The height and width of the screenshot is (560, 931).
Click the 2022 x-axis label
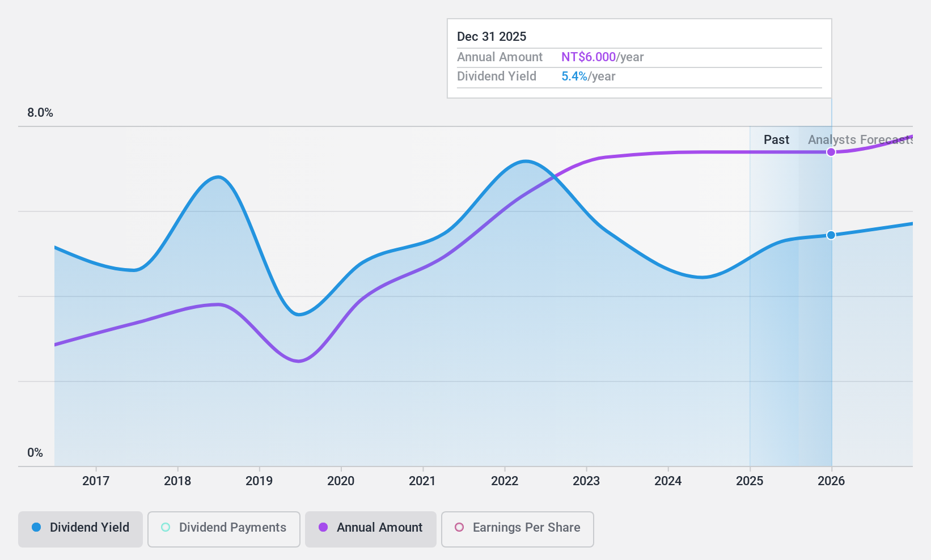(505, 481)
